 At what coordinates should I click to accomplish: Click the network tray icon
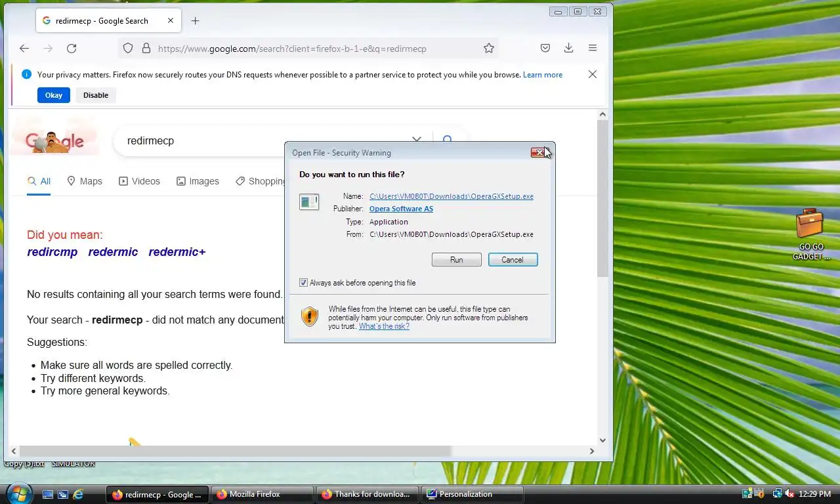coord(778,493)
